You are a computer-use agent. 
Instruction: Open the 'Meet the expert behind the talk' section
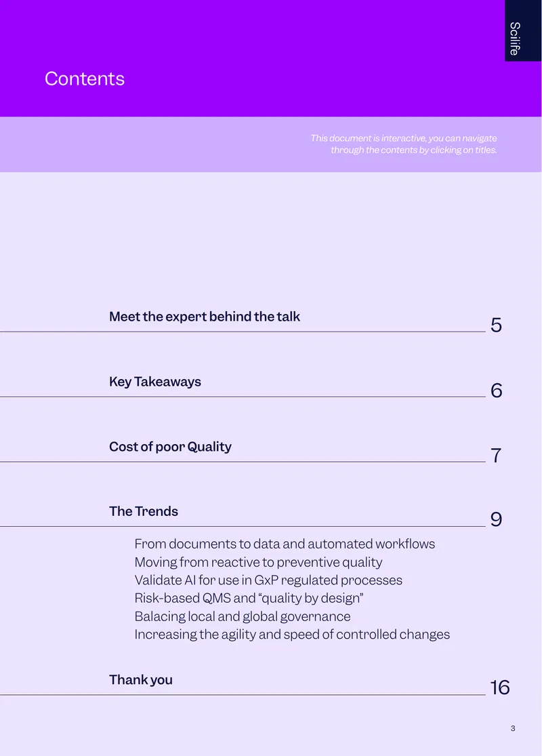tap(205, 317)
